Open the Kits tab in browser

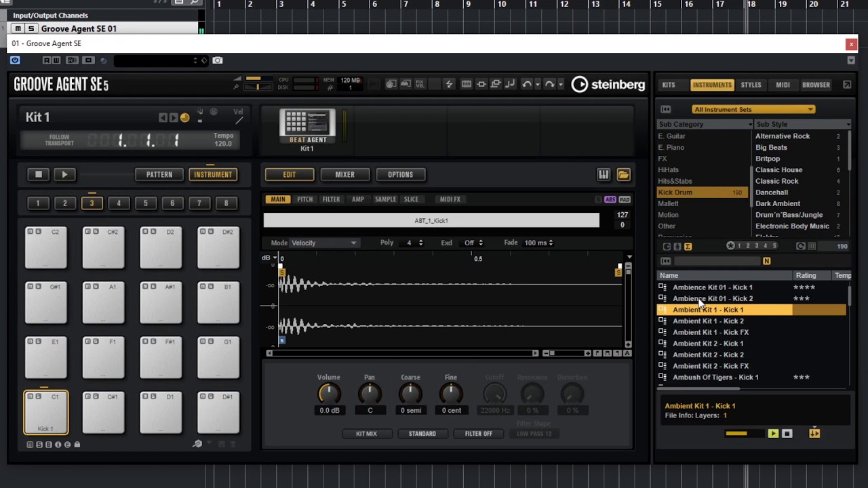(x=669, y=85)
